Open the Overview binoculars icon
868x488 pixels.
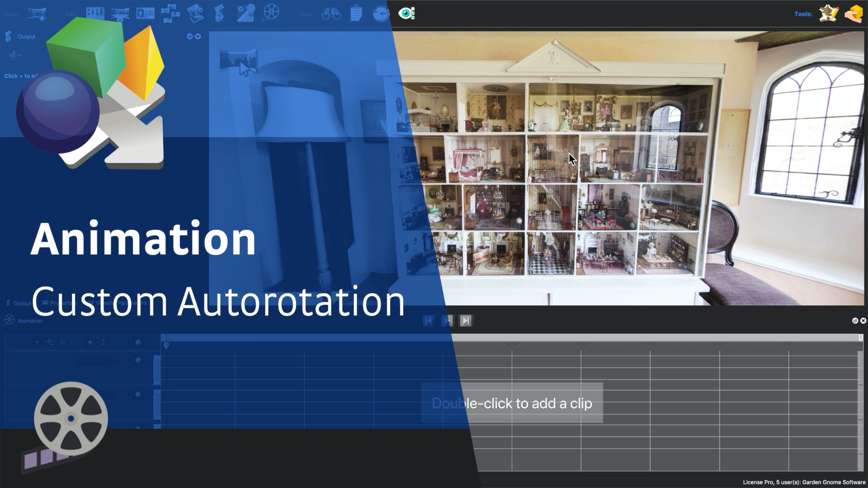331,14
